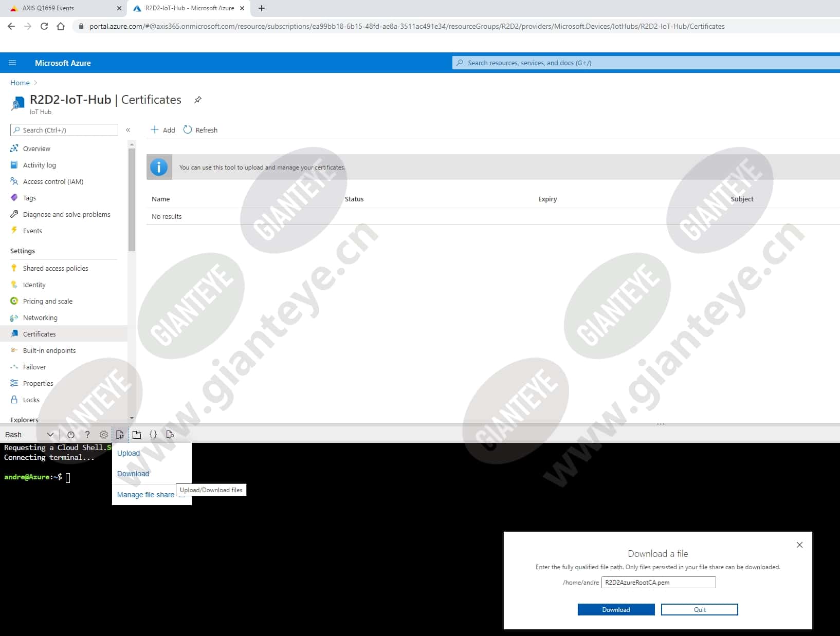840x636 pixels.
Task: Click the Pricing and scale icon
Action: coord(14,301)
